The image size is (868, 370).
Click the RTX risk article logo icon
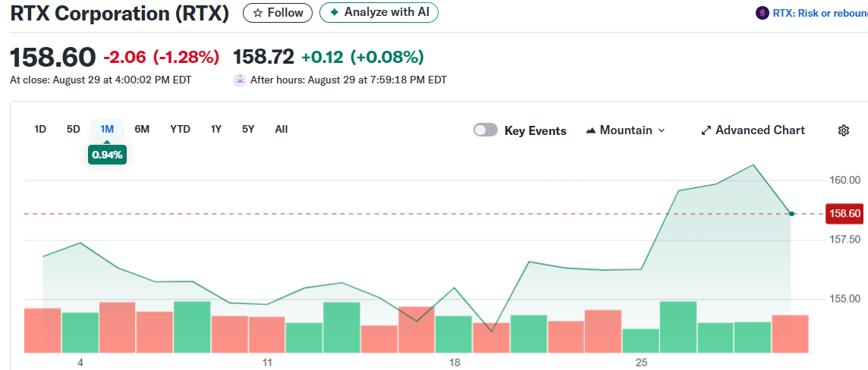click(x=763, y=14)
